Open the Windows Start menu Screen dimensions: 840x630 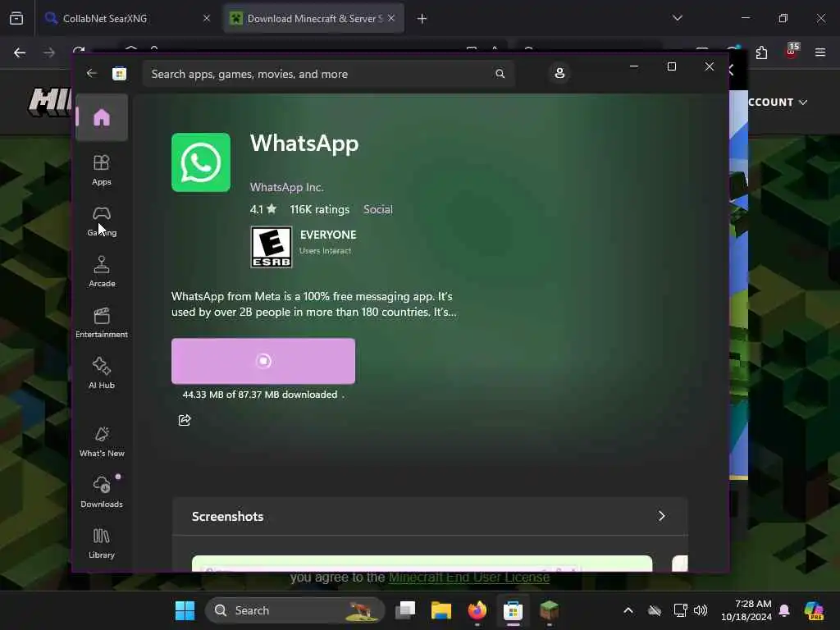pyautogui.click(x=185, y=610)
